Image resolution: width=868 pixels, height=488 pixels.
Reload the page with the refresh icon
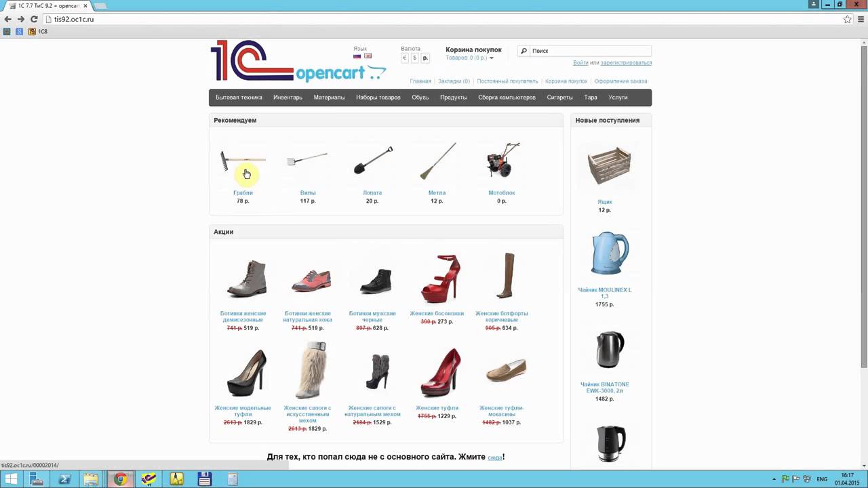(33, 19)
